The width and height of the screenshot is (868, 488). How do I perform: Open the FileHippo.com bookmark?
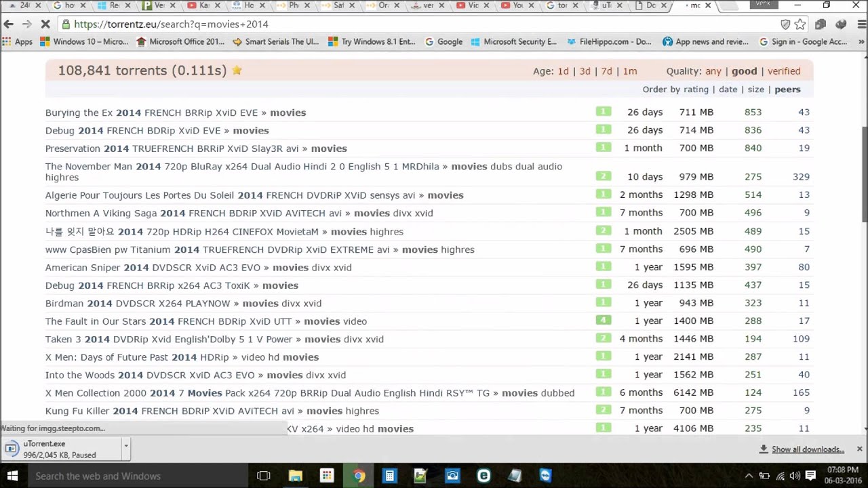click(609, 41)
